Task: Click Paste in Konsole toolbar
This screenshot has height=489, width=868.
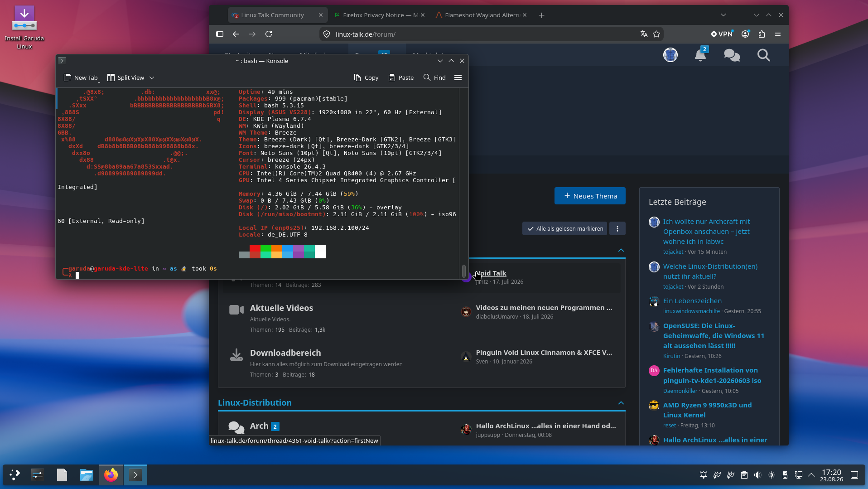Action: [401, 77]
